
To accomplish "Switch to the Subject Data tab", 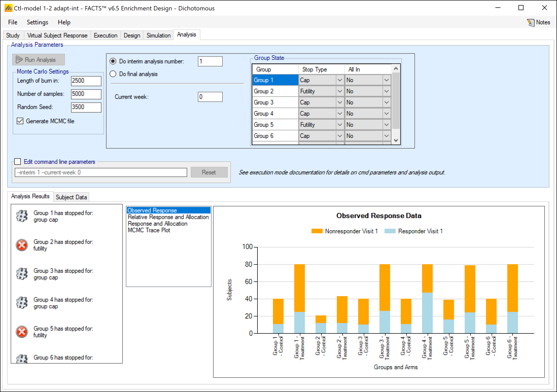I will click(x=71, y=197).
